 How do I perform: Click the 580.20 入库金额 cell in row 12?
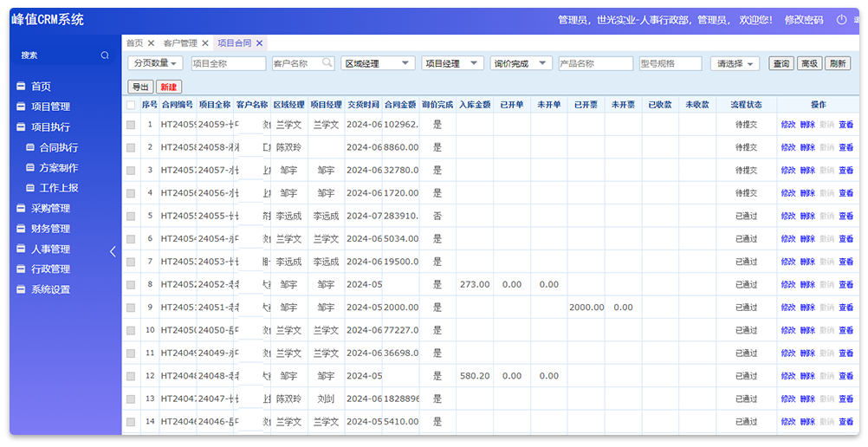475,376
